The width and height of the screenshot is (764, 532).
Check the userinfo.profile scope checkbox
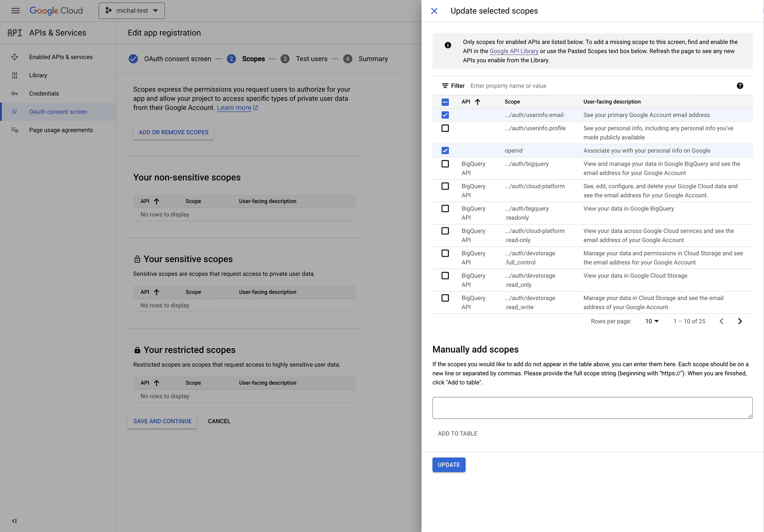(445, 128)
